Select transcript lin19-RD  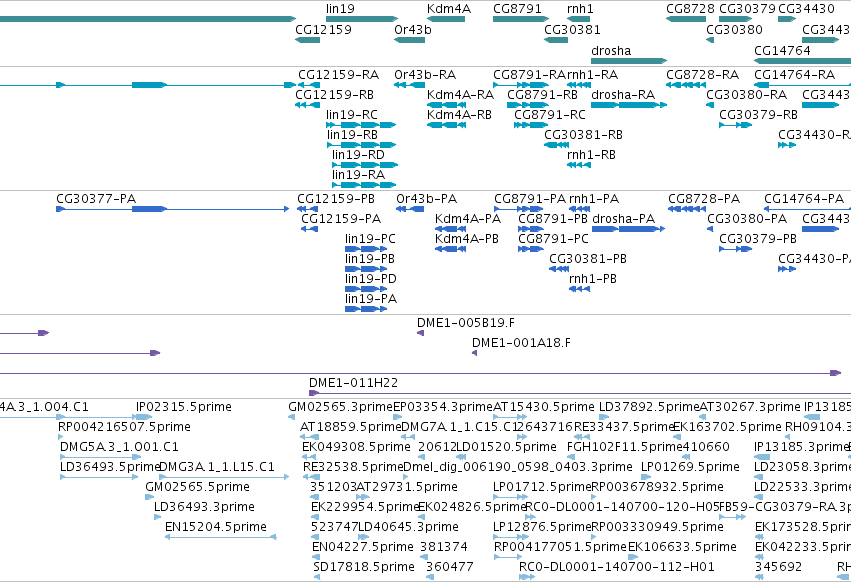pos(365,165)
